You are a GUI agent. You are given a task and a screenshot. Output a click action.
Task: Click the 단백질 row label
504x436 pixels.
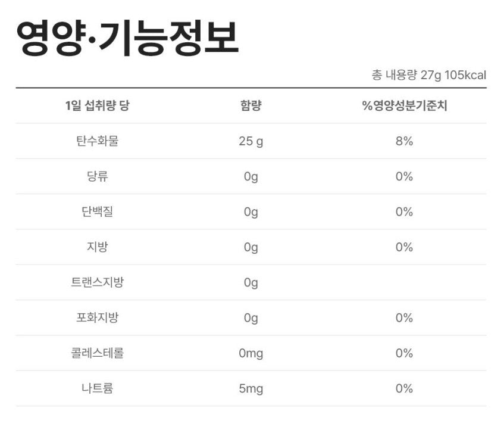97,212
